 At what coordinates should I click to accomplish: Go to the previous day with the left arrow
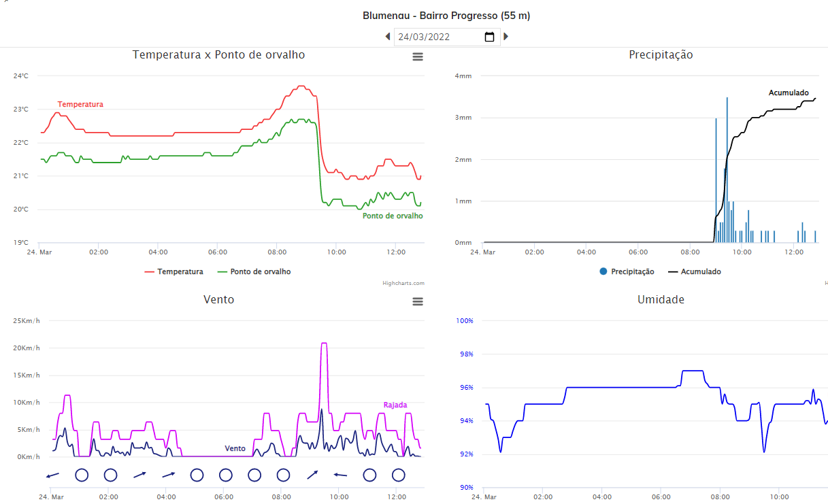tap(388, 37)
